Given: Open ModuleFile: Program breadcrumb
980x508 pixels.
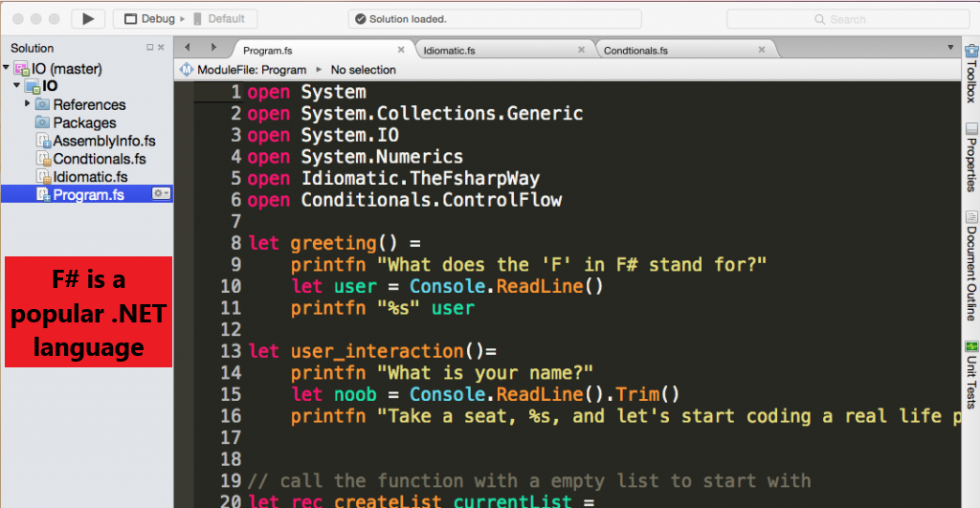Looking at the screenshot, I should [x=252, y=70].
